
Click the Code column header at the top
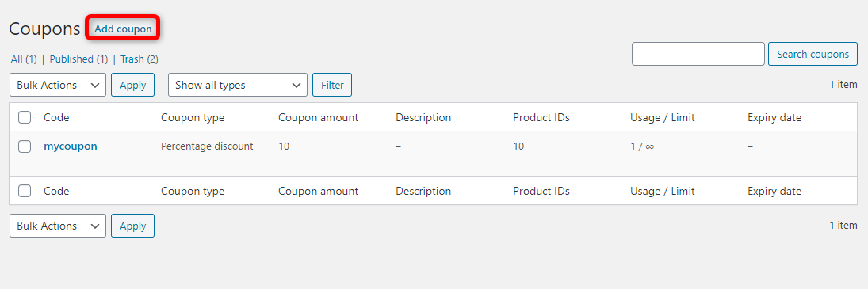(56, 117)
